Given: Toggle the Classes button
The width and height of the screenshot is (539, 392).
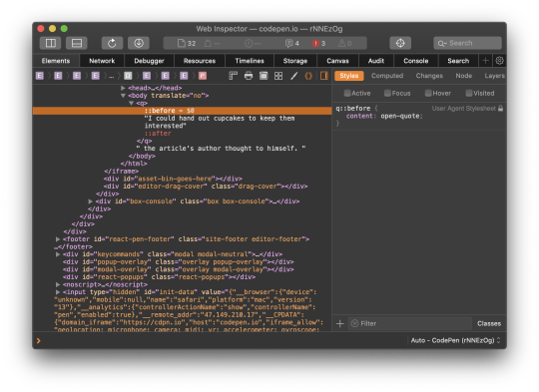Looking at the screenshot, I should (x=489, y=323).
